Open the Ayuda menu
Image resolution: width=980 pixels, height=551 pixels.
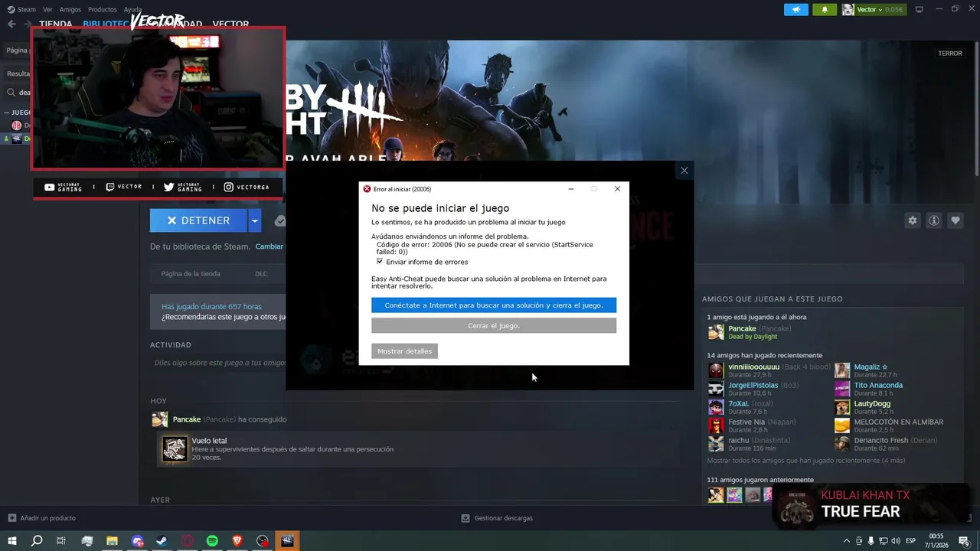click(132, 9)
